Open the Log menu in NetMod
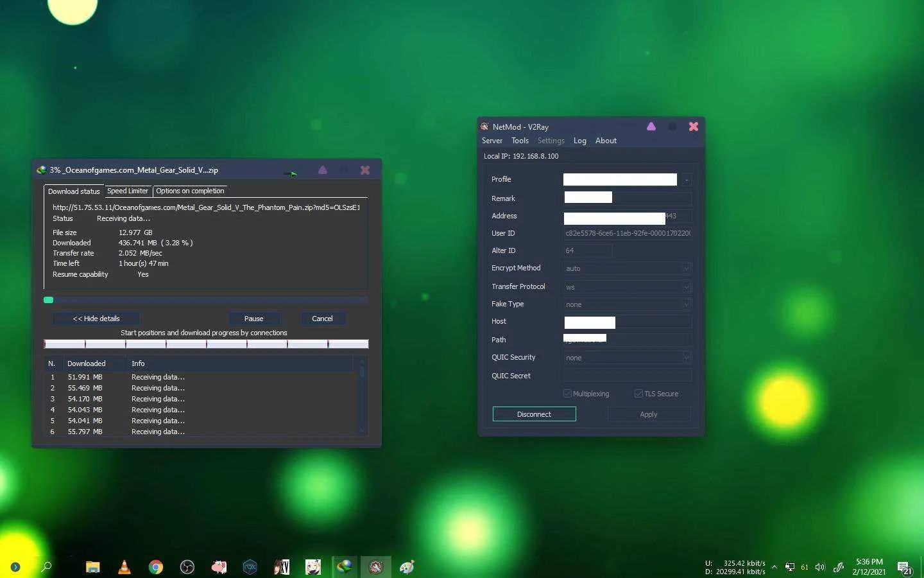The width and height of the screenshot is (924, 578). click(580, 141)
